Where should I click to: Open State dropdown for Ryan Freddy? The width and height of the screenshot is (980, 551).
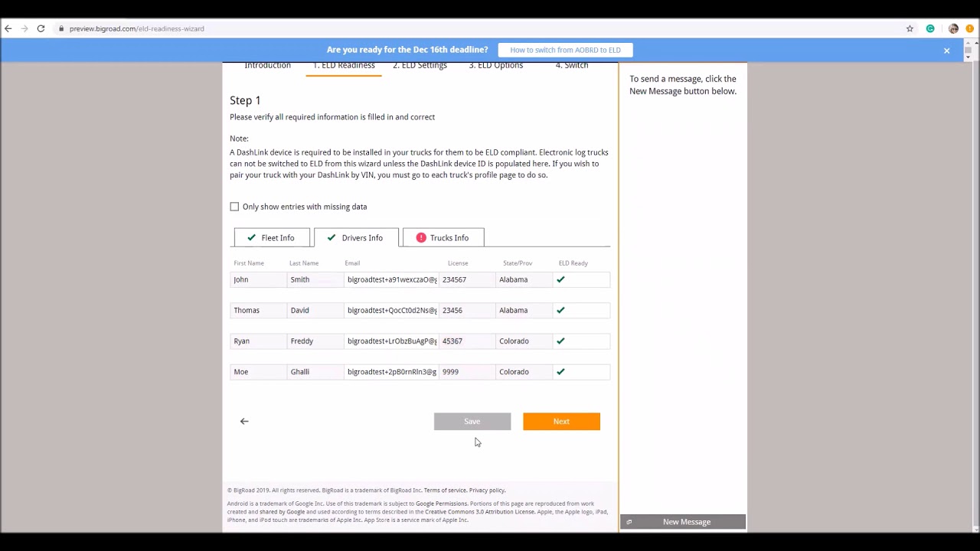click(524, 341)
